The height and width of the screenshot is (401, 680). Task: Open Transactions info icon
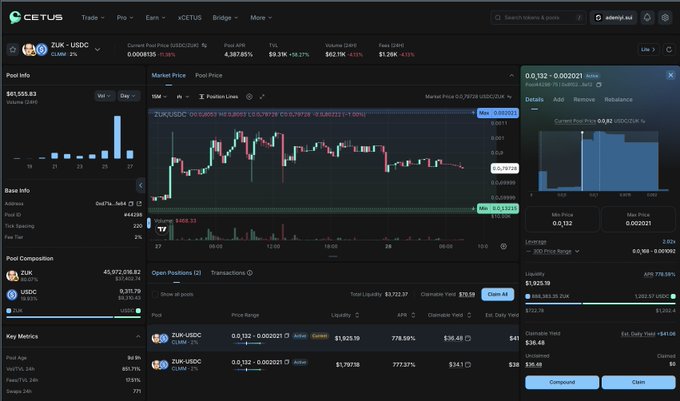(250, 273)
